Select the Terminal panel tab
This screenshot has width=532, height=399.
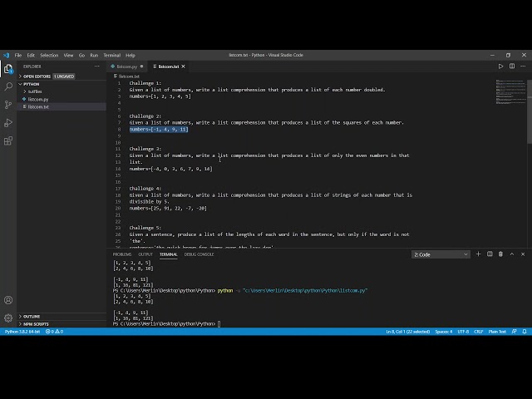click(x=168, y=254)
